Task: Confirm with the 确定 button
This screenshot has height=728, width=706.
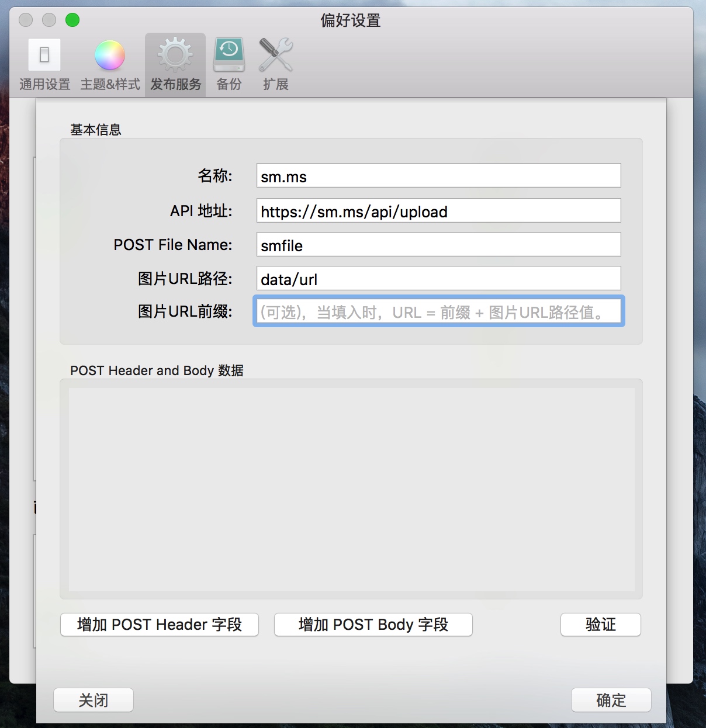Action: pyautogui.click(x=611, y=700)
